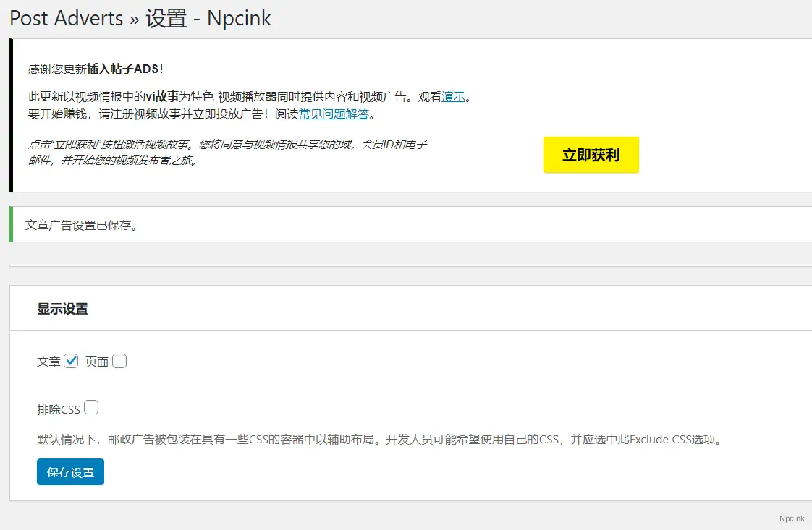
Task: Uncheck the 文章 checkbox
Action: tap(71, 361)
